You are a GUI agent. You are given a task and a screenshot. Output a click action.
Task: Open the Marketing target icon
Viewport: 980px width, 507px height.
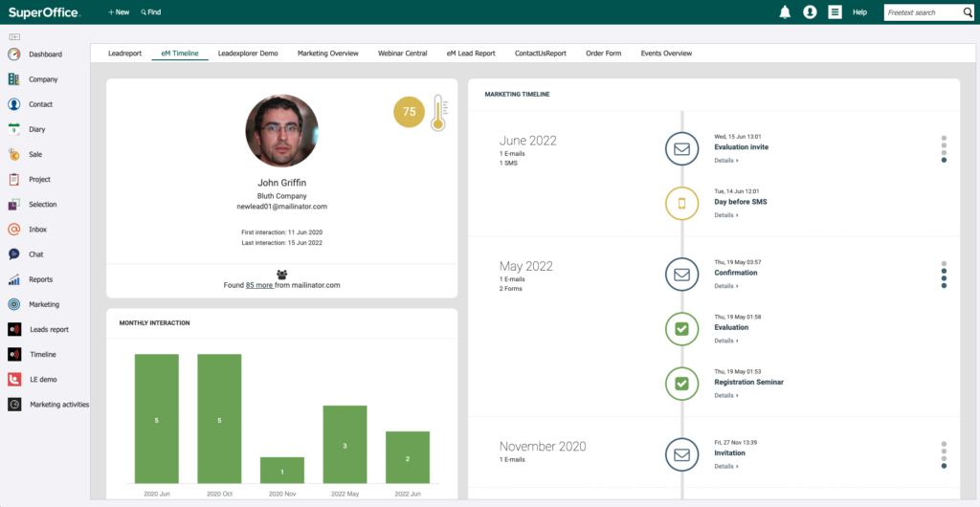[14, 304]
